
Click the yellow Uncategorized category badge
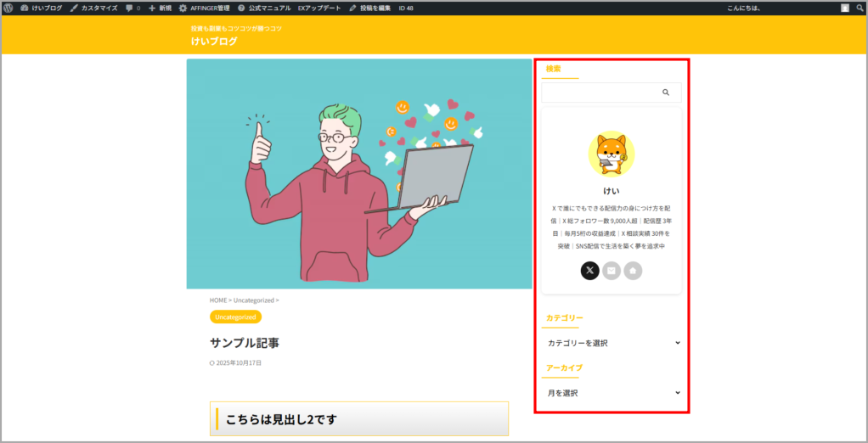235,317
